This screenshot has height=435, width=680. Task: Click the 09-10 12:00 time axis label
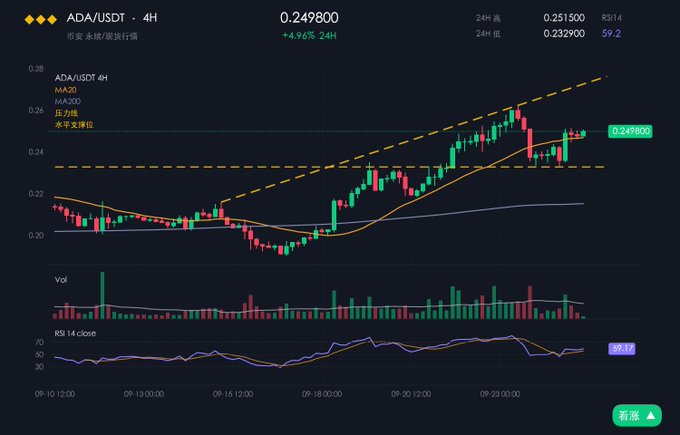(55, 394)
